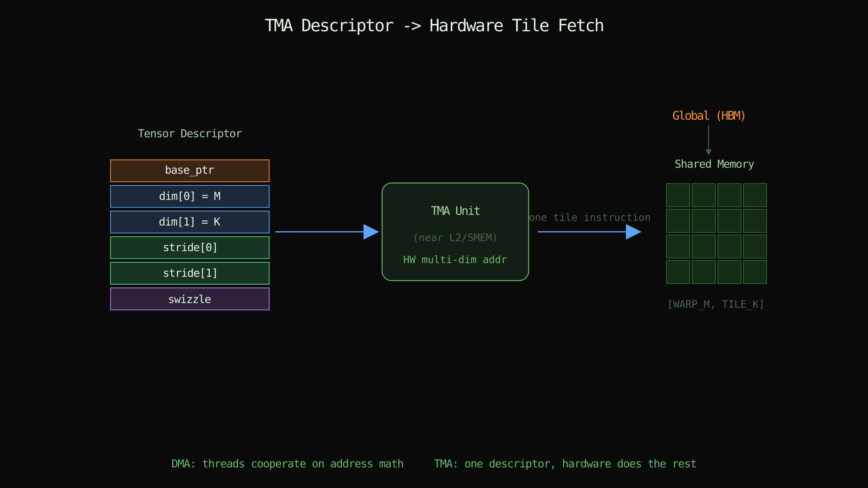
Task: Click the slide title at the top
Action: coord(434,25)
